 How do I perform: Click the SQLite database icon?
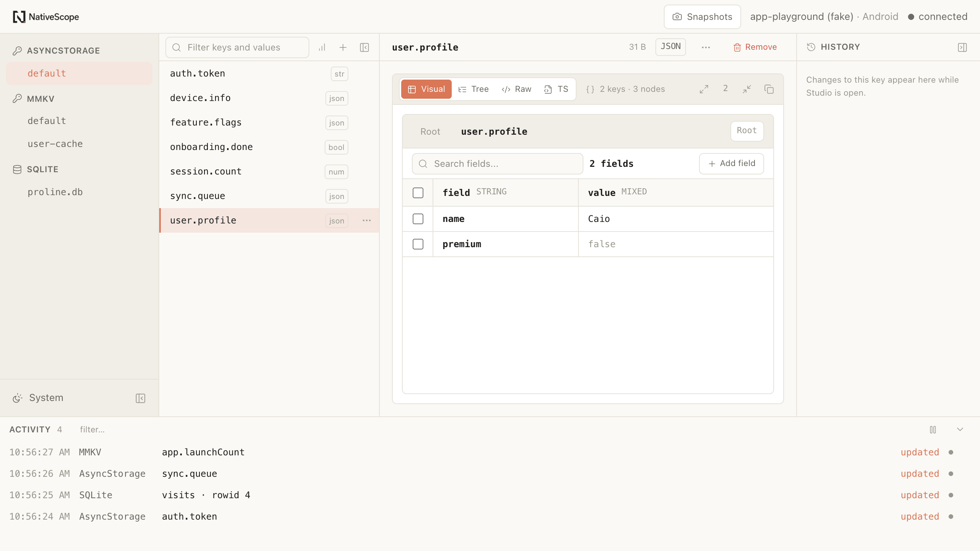(17, 169)
